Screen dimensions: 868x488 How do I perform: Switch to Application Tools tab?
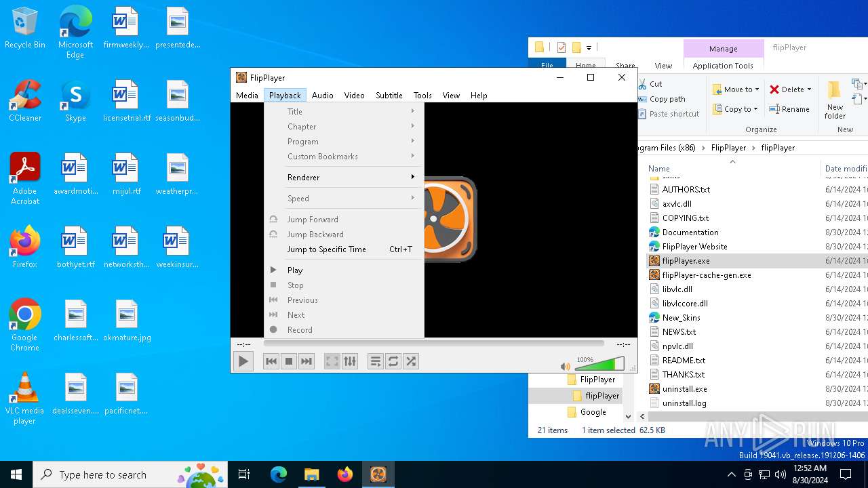(723, 66)
